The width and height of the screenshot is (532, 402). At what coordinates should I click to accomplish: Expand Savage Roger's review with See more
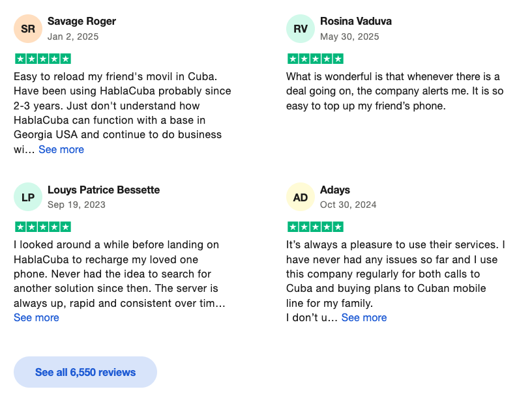61,149
